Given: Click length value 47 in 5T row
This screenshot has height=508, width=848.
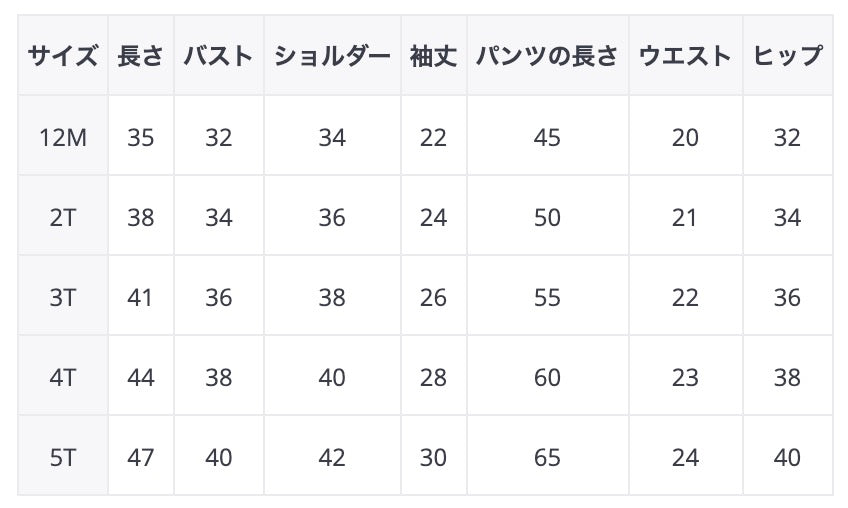Looking at the screenshot, I should (x=141, y=457).
